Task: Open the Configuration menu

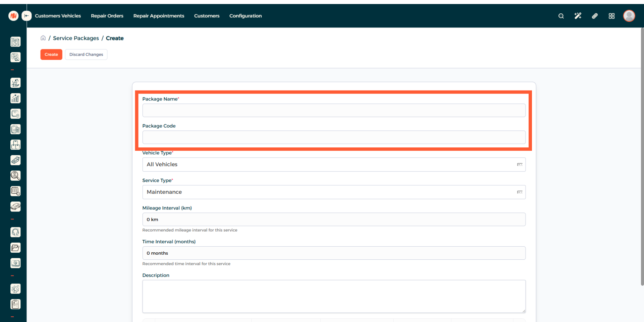Action: pyautogui.click(x=245, y=16)
